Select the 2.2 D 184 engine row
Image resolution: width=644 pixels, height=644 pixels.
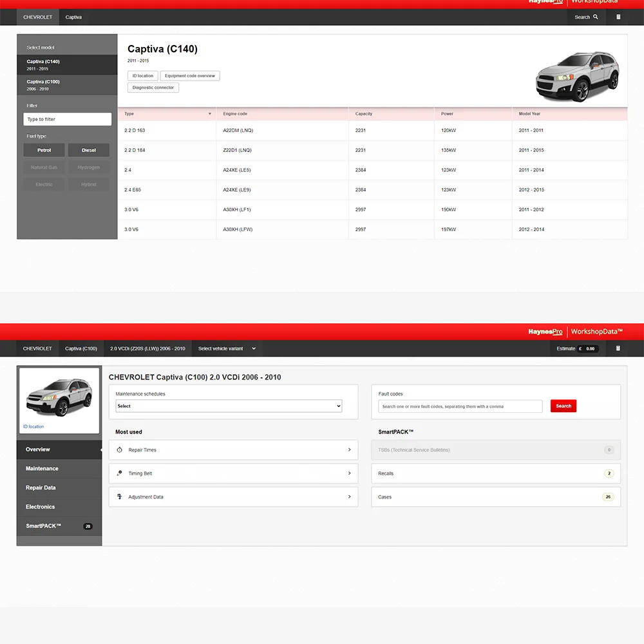(x=372, y=150)
